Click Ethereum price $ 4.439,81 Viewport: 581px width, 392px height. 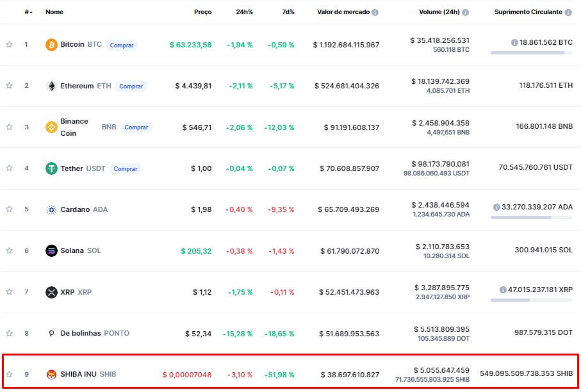193,86
